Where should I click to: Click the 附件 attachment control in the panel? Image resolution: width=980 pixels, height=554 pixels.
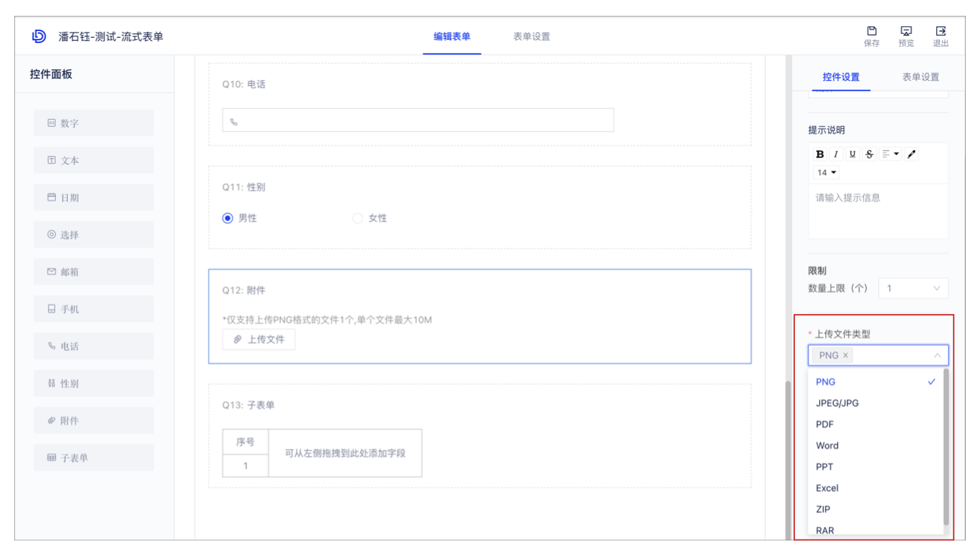[93, 420]
